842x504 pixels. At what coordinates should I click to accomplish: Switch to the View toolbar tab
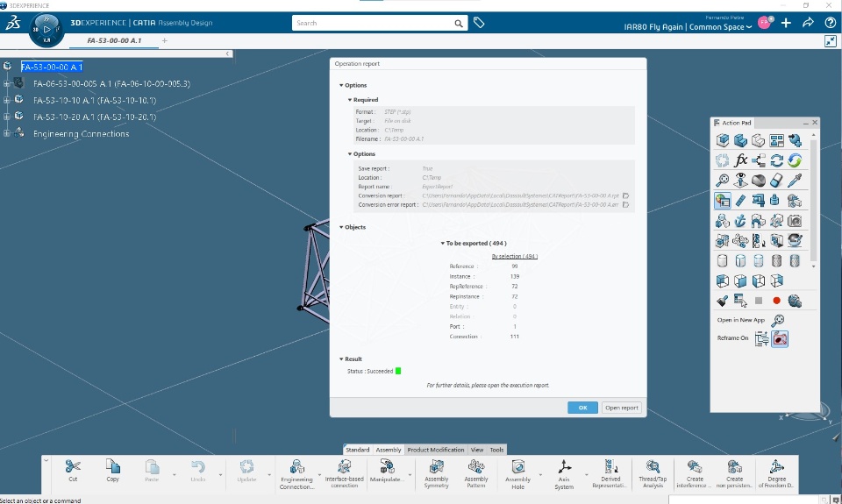click(477, 450)
